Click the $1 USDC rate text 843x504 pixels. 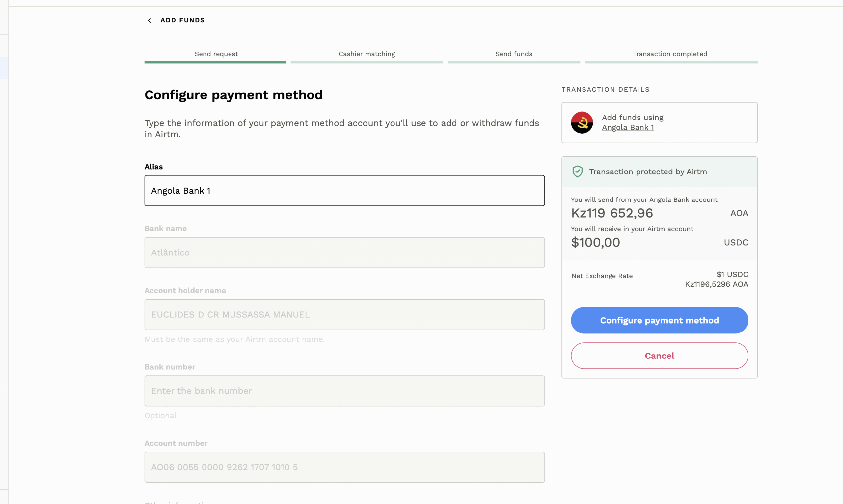732,275
